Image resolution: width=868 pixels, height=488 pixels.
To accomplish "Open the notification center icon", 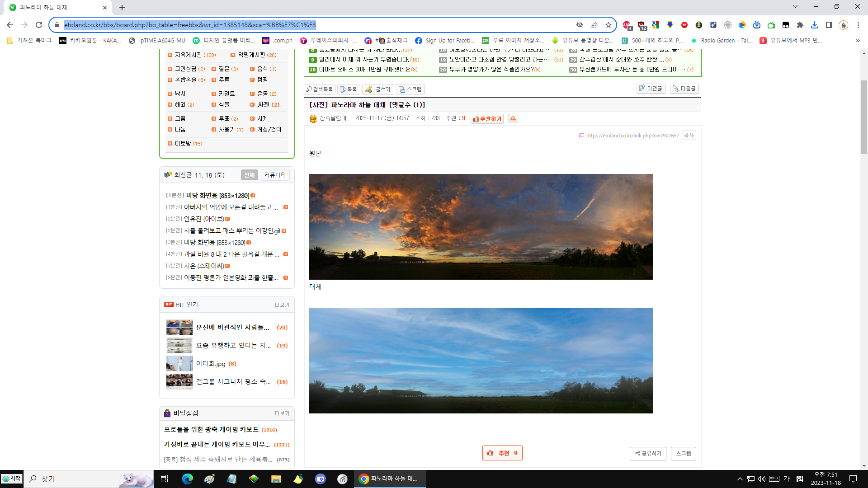I will click(853, 479).
